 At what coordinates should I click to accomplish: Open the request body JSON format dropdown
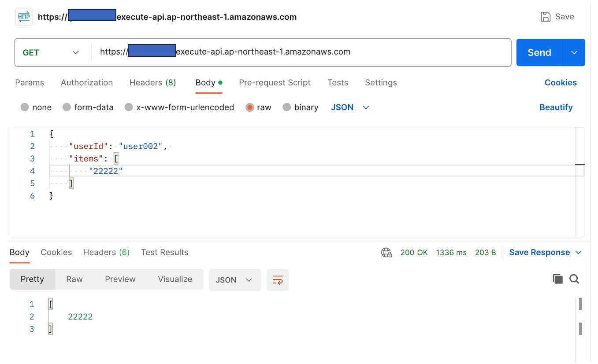(350, 107)
